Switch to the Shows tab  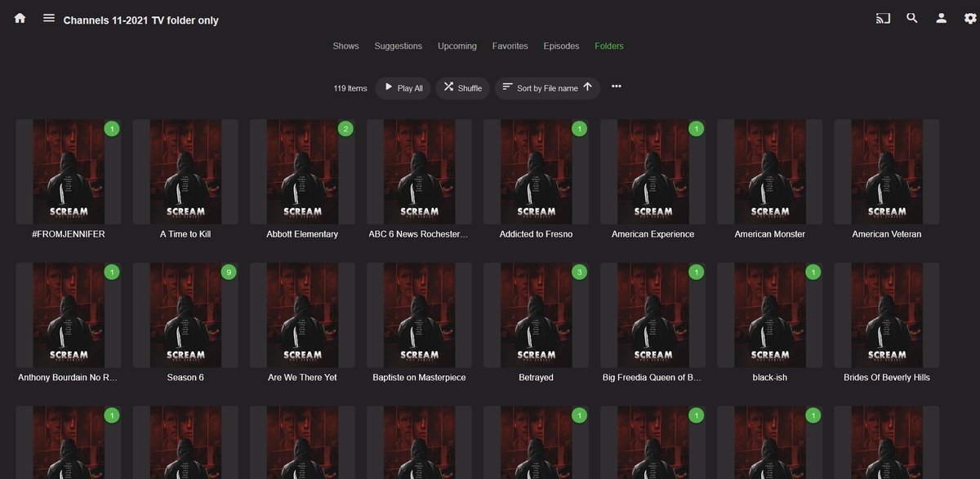345,46
